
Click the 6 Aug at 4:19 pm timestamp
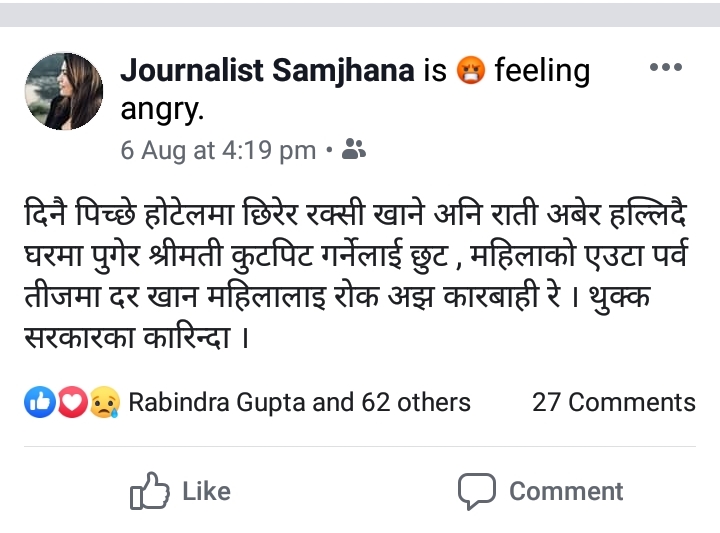click(218, 150)
